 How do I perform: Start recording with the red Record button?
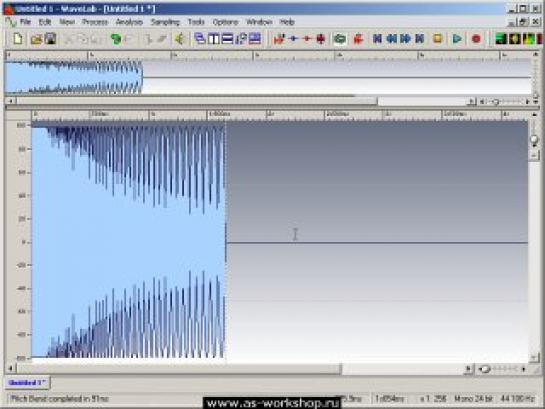476,39
